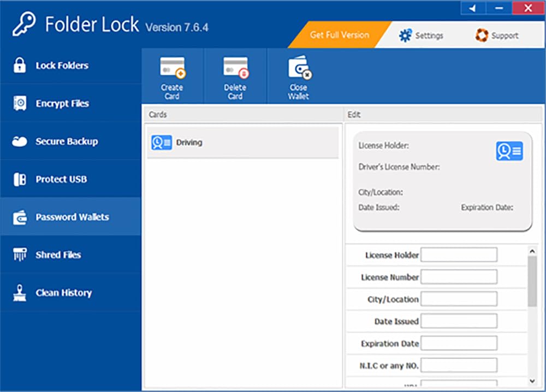Image resolution: width=546 pixels, height=392 pixels.
Task: Open the Support tab
Action: coord(497,35)
